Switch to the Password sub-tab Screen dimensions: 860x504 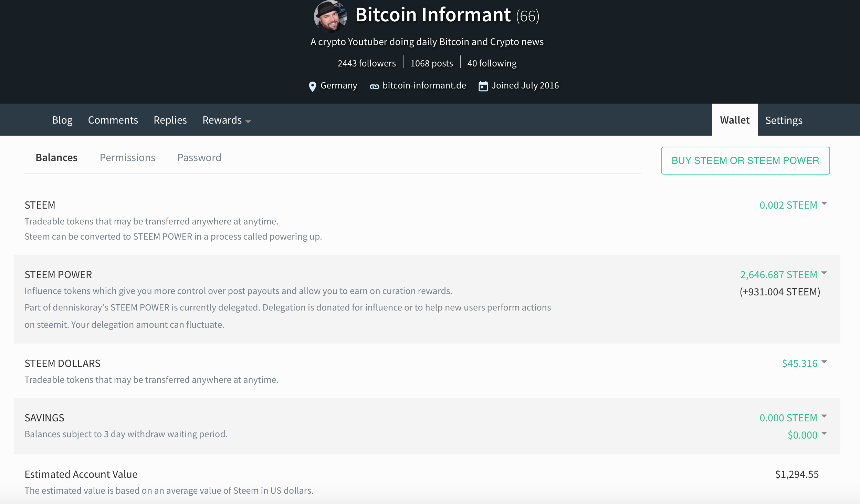pyautogui.click(x=199, y=158)
